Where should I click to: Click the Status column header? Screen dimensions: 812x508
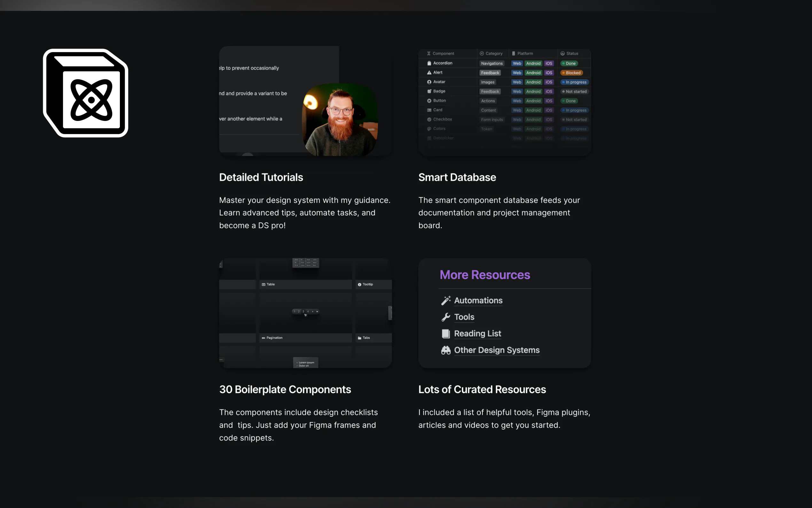572,53
